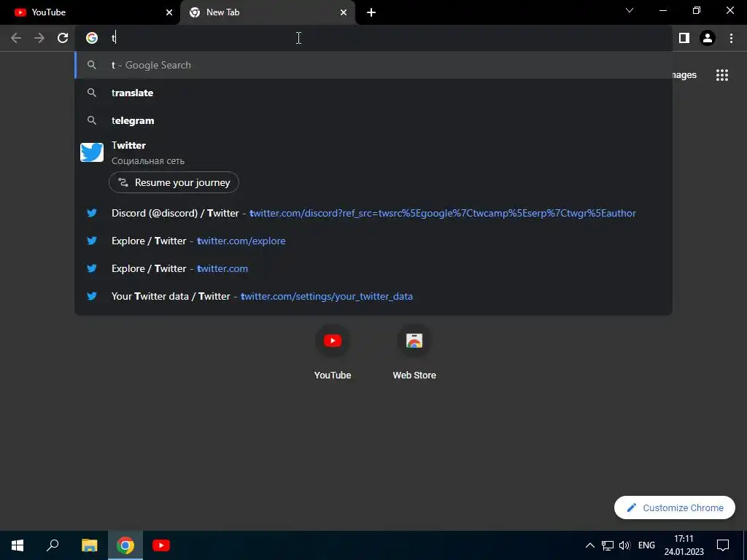This screenshot has height=560, width=747.
Task: Toggle the Chrome side panel
Action: (684, 38)
